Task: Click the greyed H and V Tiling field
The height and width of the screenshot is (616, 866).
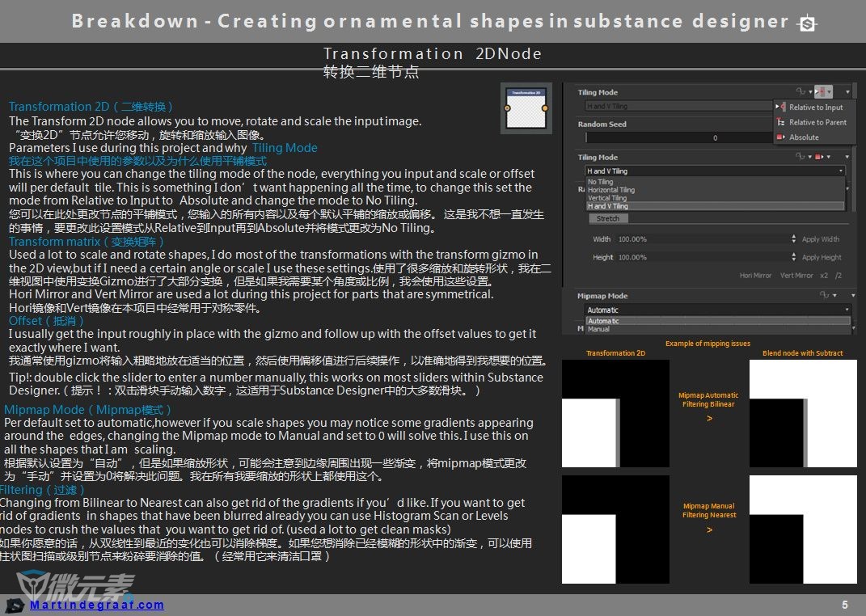Action: tap(678, 106)
